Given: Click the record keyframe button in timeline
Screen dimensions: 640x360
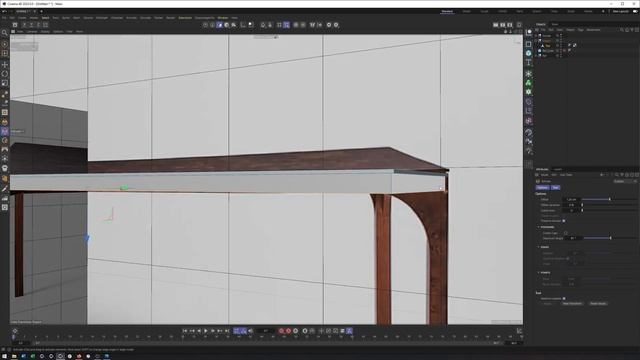Looking at the screenshot, I should pos(281,331).
